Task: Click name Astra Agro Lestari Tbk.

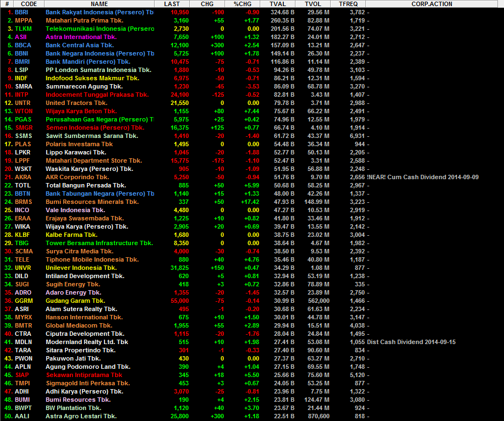Action: 81,416
